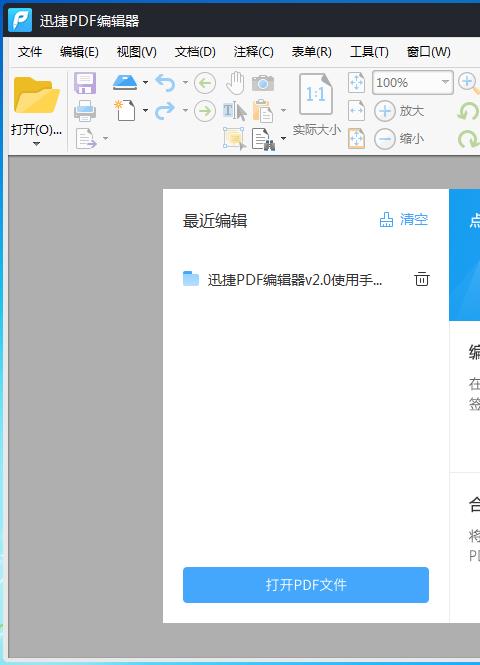480x665 pixels.
Task: Click the Save floppy disk icon
Action: point(85,83)
